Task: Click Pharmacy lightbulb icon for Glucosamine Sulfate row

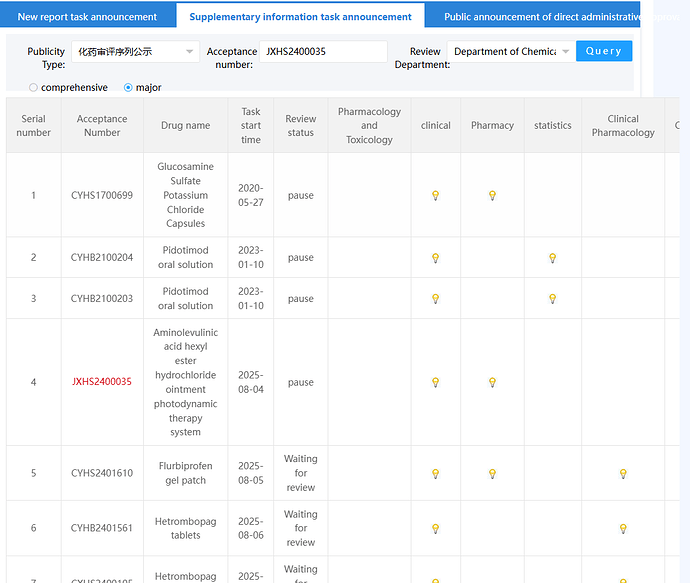Action: tap(492, 196)
